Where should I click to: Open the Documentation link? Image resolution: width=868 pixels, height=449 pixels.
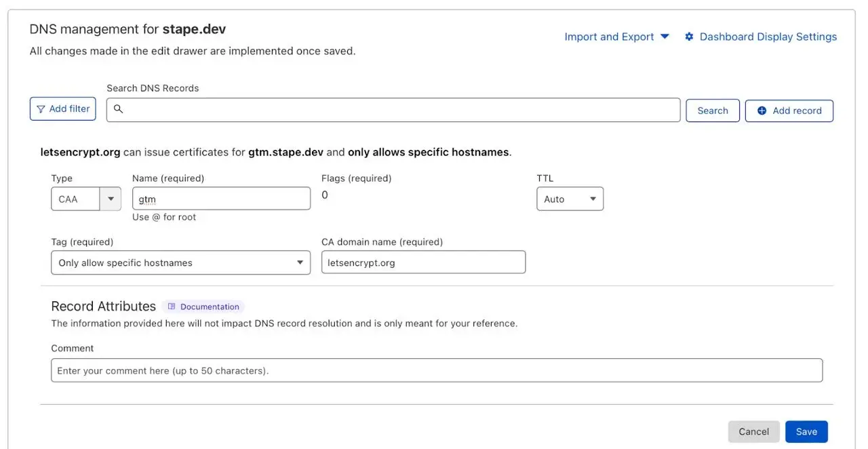[x=203, y=307]
